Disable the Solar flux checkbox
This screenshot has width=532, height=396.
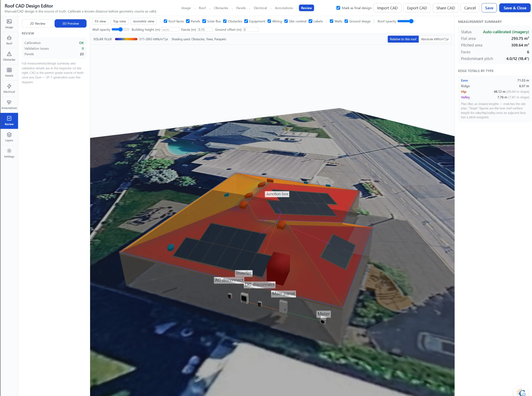pyautogui.click(x=204, y=21)
